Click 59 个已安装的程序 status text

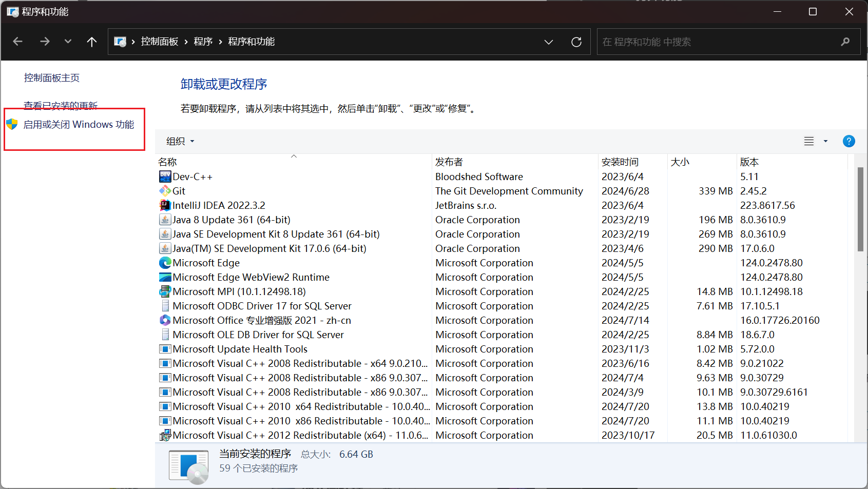coord(258,468)
